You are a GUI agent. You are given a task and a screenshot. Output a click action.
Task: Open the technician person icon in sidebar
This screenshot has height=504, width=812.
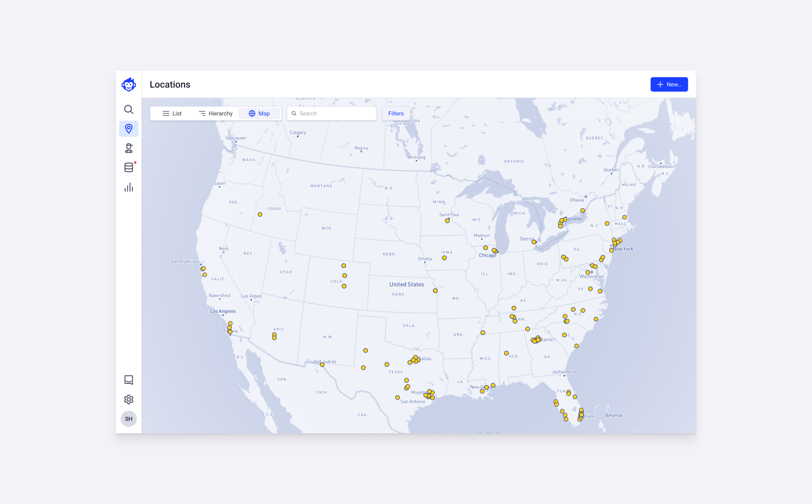129,148
